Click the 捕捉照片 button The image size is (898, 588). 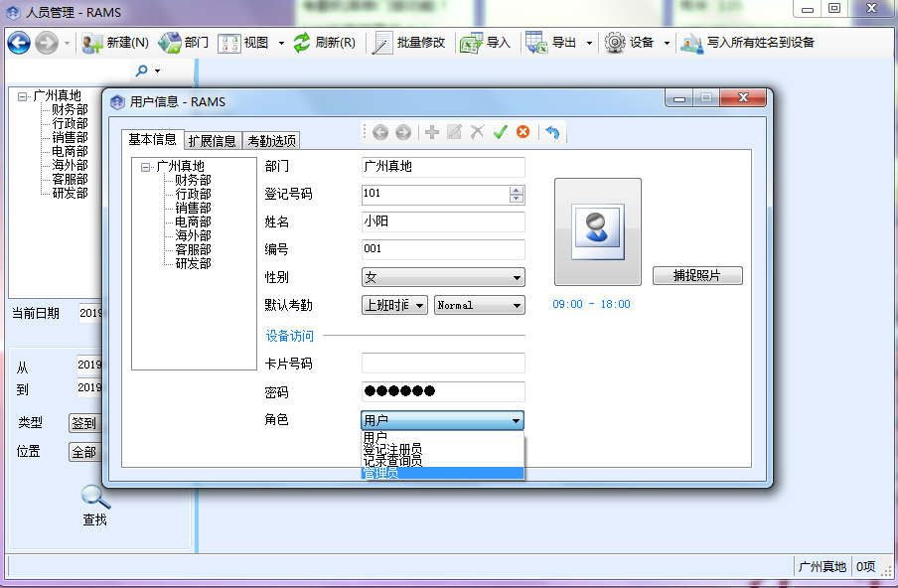coord(697,275)
